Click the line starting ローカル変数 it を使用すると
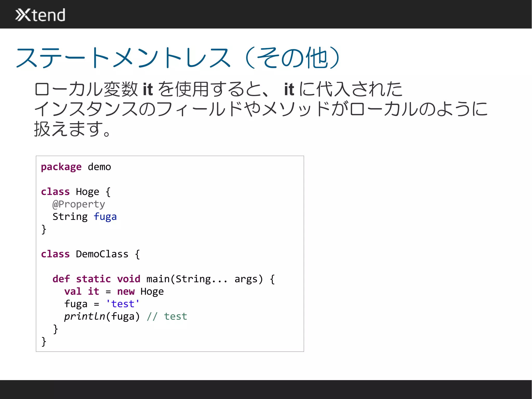Viewport: 532px width, 399px height. pos(218,89)
